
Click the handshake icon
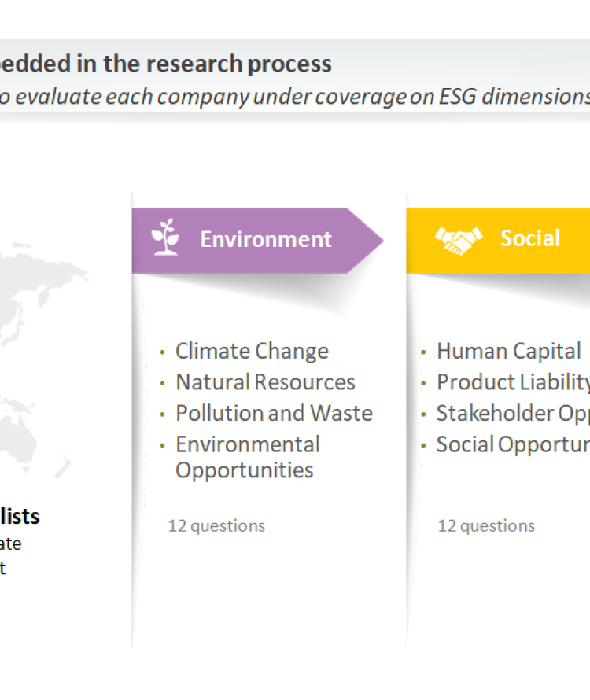[x=459, y=239]
